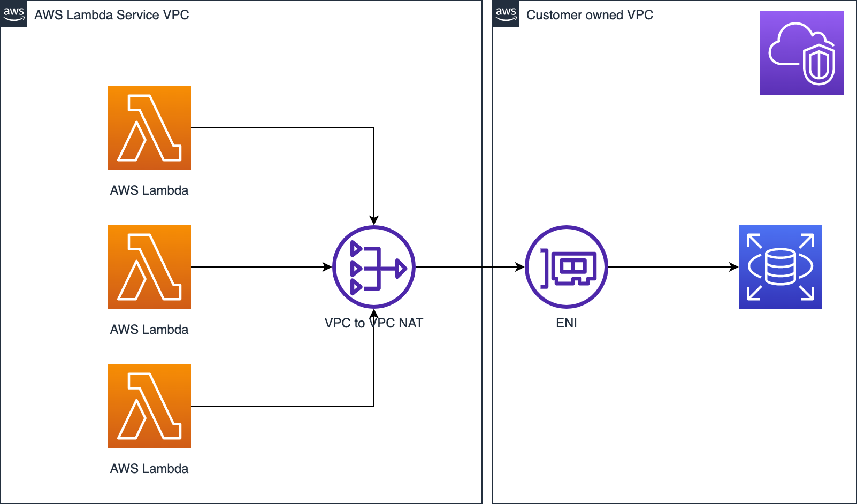Select the top AWS Lambda icon
Viewport: 857px width, 504px height.
point(149,128)
